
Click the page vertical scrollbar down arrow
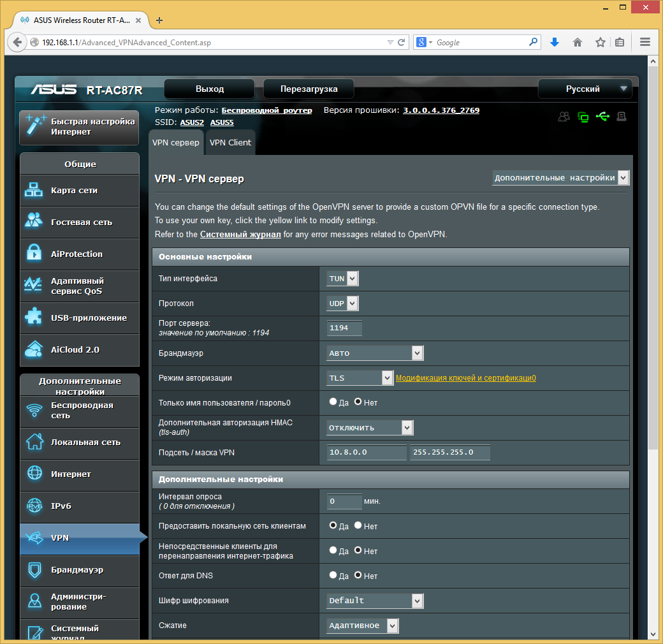click(x=653, y=634)
